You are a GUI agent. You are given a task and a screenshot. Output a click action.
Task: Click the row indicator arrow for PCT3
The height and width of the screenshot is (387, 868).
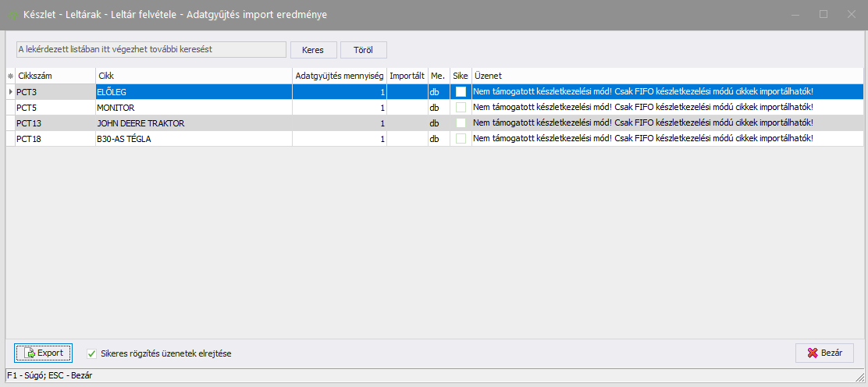(10, 92)
